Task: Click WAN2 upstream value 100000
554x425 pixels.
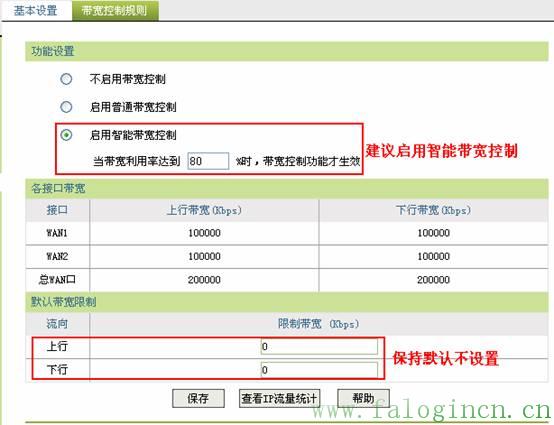Action: coord(204,256)
